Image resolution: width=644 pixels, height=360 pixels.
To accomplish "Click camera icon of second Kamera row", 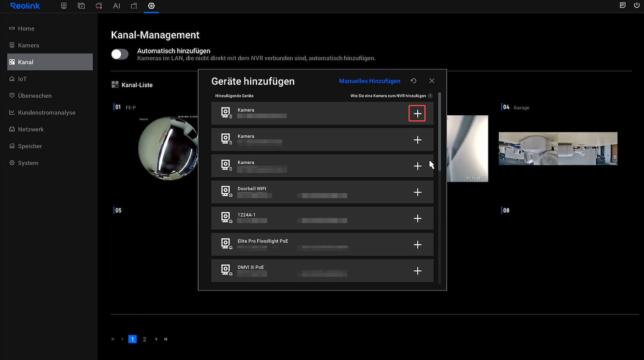I will (x=226, y=139).
